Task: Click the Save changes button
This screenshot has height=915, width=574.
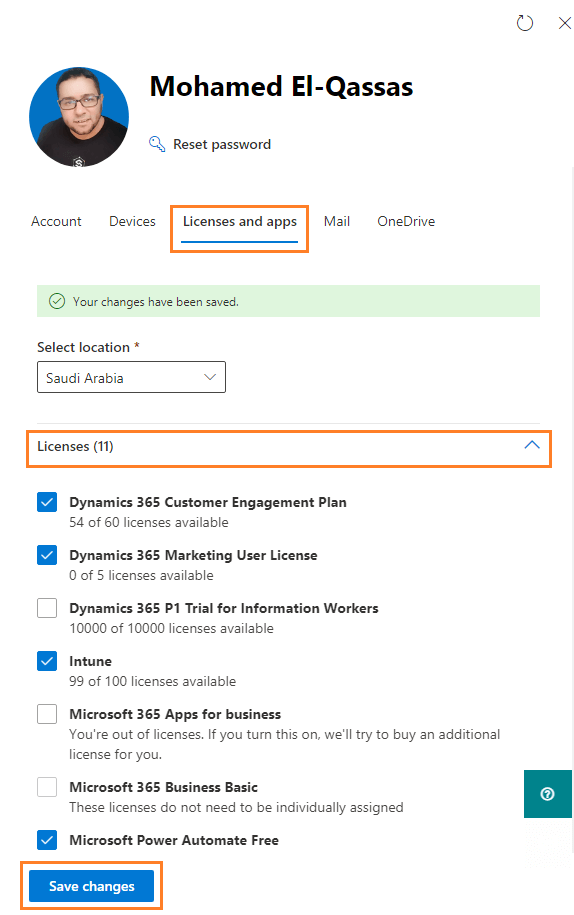Action: [92, 886]
